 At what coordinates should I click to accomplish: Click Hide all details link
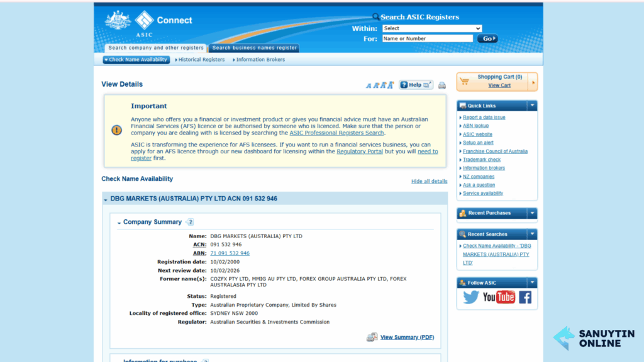(429, 182)
